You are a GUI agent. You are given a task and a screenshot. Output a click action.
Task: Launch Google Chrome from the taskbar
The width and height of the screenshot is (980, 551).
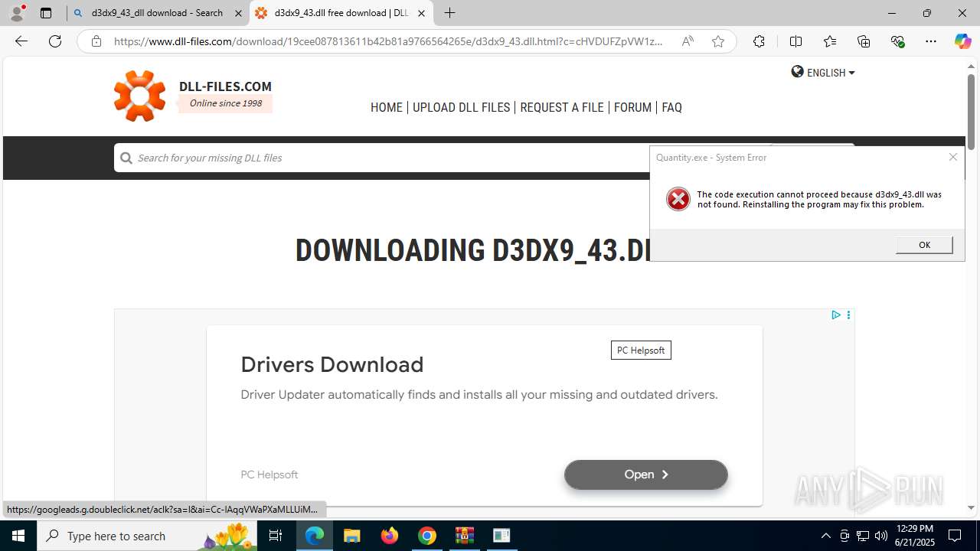tap(426, 536)
